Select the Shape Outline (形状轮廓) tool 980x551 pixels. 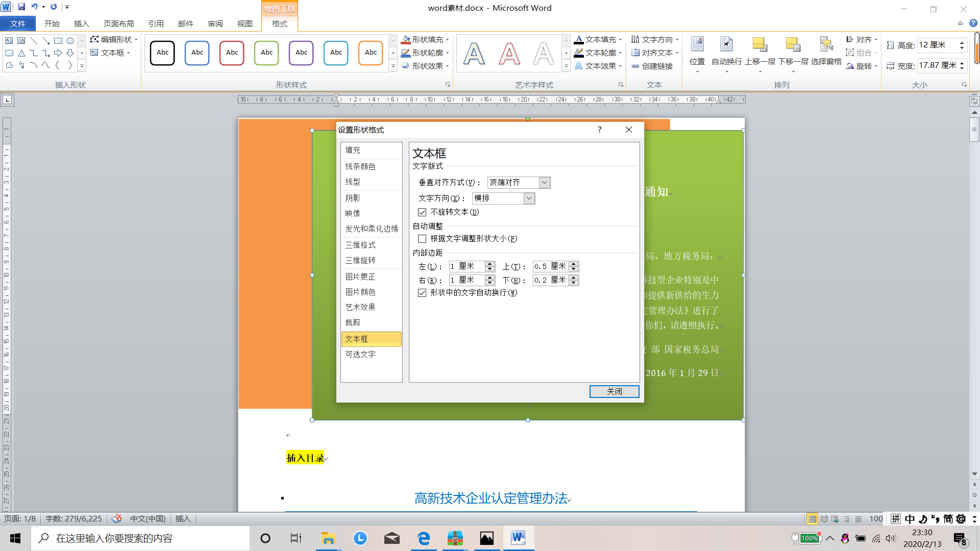(x=425, y=53)
